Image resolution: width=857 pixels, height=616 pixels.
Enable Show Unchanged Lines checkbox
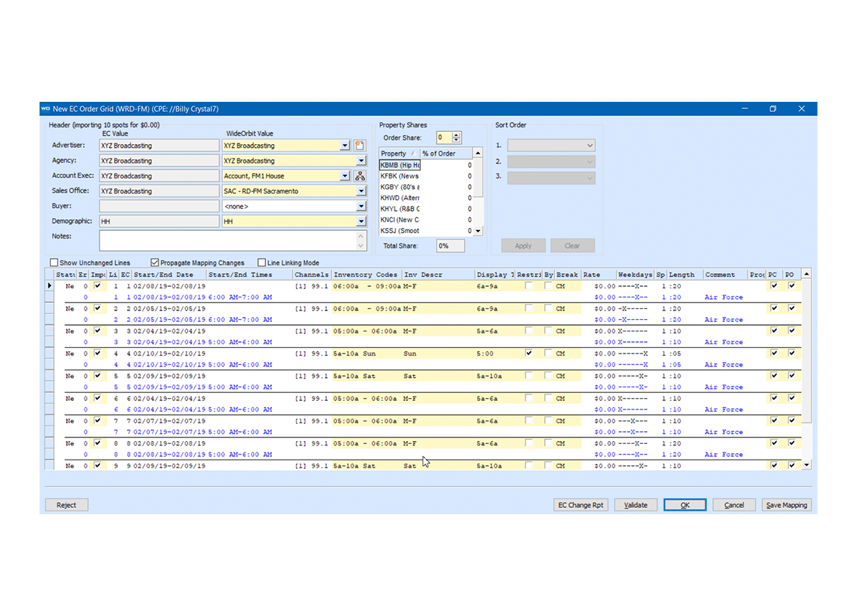click(54, 263)
